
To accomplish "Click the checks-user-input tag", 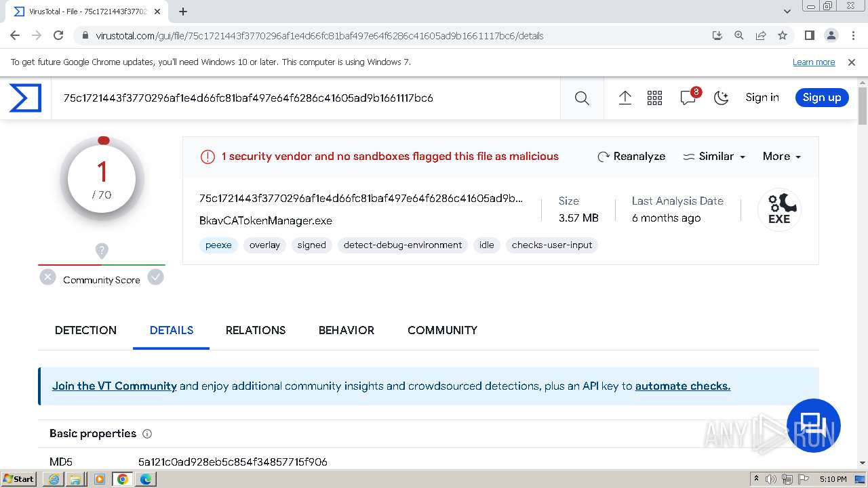I will pyautogui.click(x=552, y=245).
